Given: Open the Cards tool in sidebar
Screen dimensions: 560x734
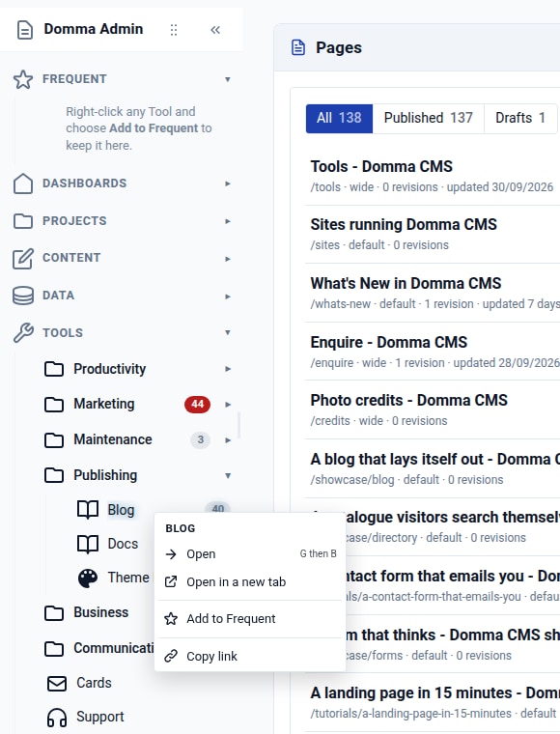Looking at the screenshot, I should [94, 684].
